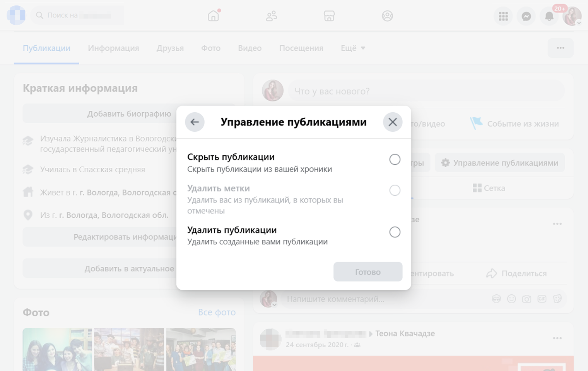Viewport: 588px width, 371px height.
Task: Click the avatar beside comment field
Action: [x=268, y=299]
